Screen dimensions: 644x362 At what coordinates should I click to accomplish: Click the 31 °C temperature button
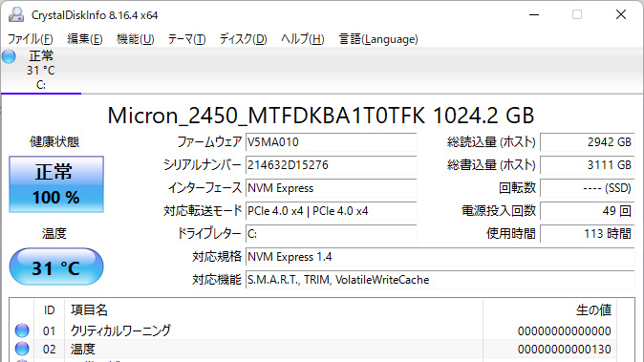[x=56, y=266]
